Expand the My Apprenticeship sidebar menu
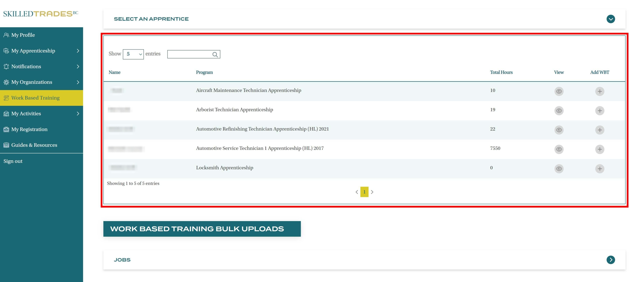 click(x=41, y=51)
